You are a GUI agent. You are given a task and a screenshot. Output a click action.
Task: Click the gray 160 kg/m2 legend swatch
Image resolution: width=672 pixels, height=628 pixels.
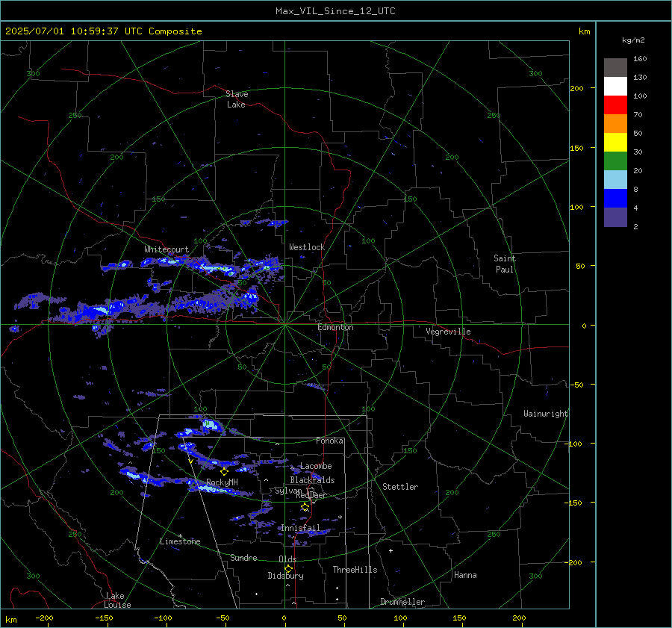[615, 67]
